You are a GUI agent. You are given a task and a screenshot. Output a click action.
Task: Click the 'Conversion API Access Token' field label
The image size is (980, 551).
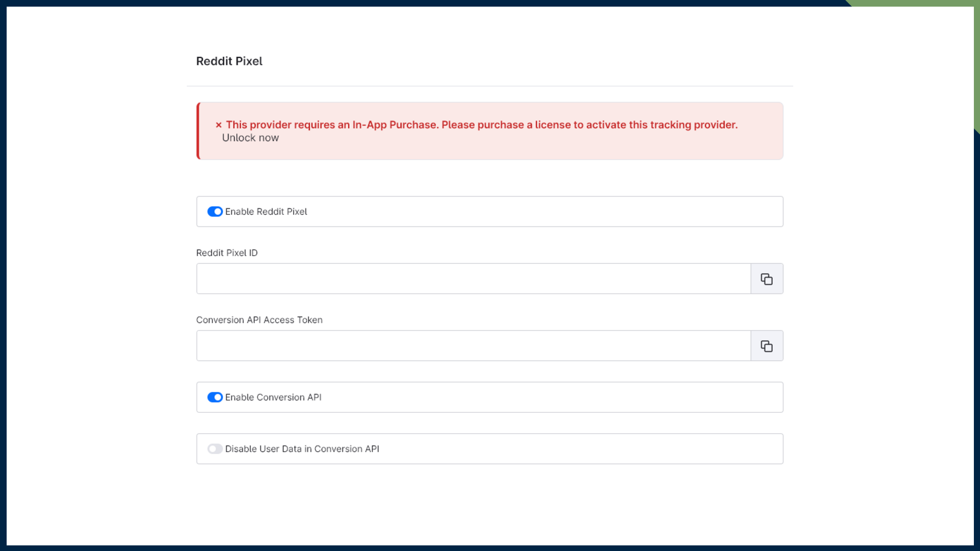click(259, 320)
